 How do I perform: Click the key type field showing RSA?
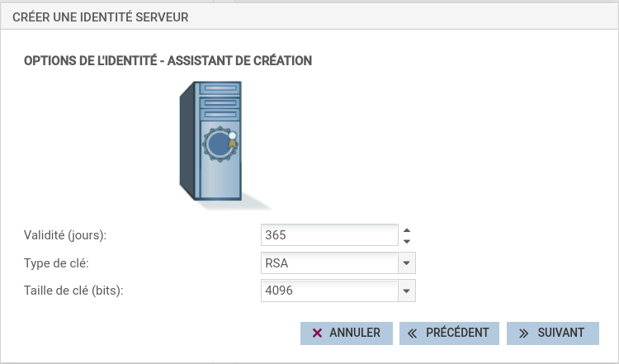(328, 263)
